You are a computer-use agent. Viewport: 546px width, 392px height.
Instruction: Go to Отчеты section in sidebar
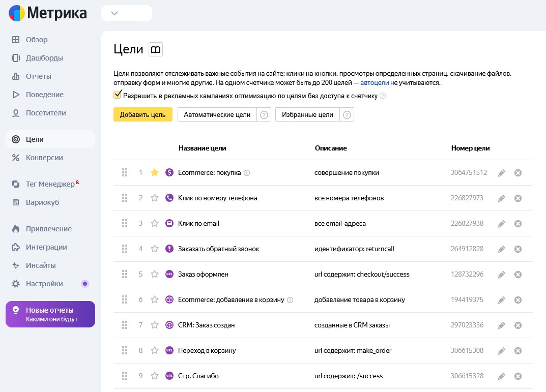(x=39, y=76)
